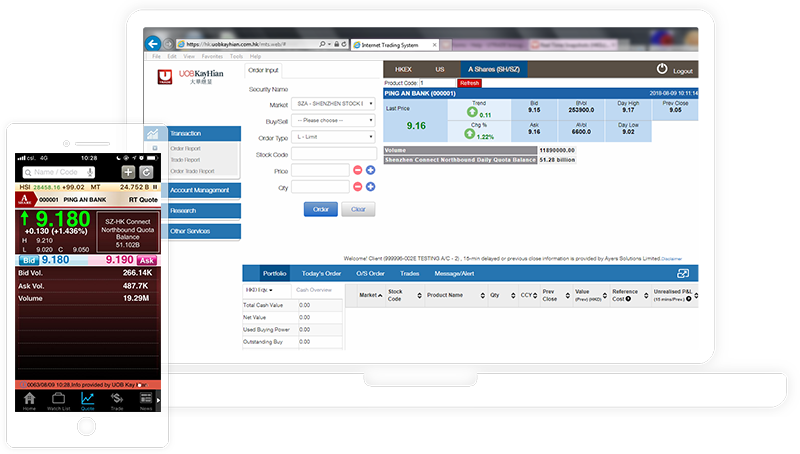Open the Tools menu in the browser
Image resolution: width=800 pixels, height=454 pixels.
click(x=236, y=56)
